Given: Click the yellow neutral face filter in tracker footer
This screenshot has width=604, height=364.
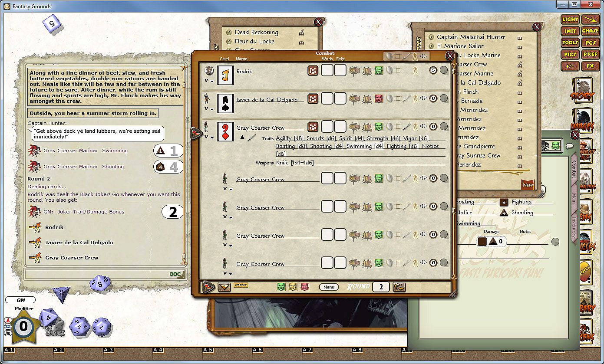Looking at the screenshot, I should click(x=293, y=287).
